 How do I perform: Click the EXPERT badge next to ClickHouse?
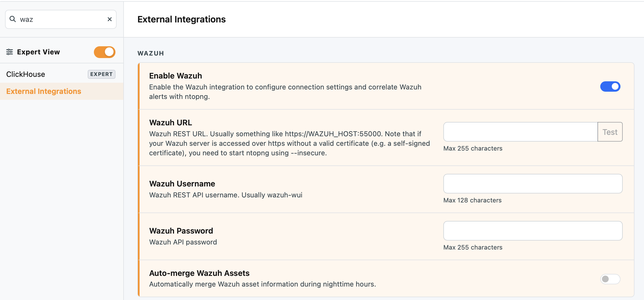point(101,74)
